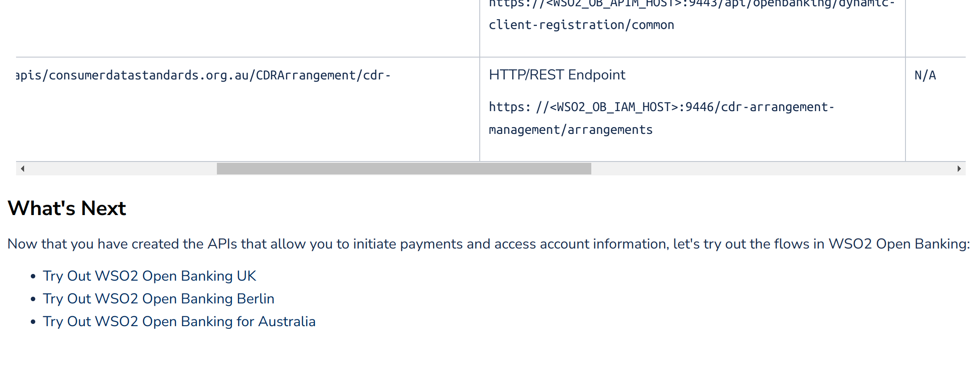
Task: Select the HTTP/REST Endpoint label
Action: (x=557, y=75)
